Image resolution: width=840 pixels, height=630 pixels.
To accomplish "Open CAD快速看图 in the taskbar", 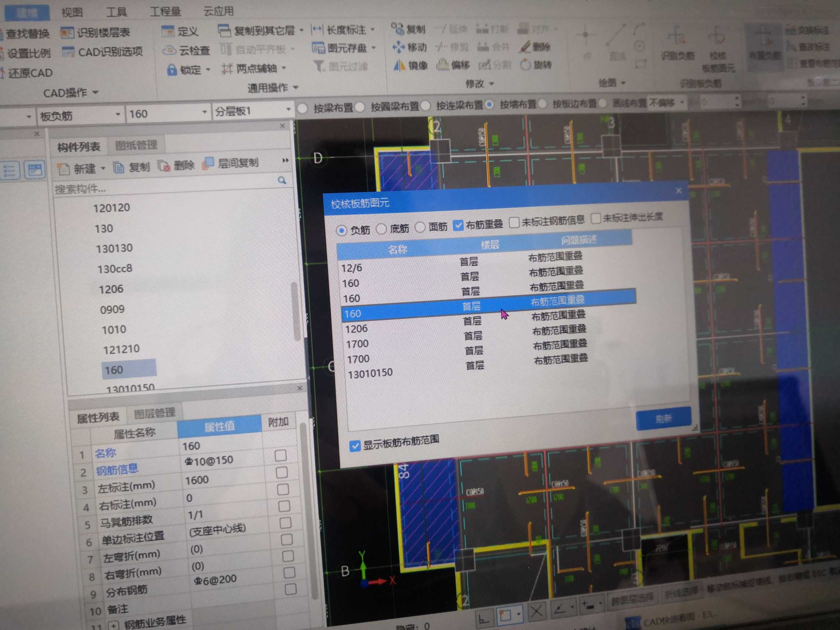I will [672, 620].
